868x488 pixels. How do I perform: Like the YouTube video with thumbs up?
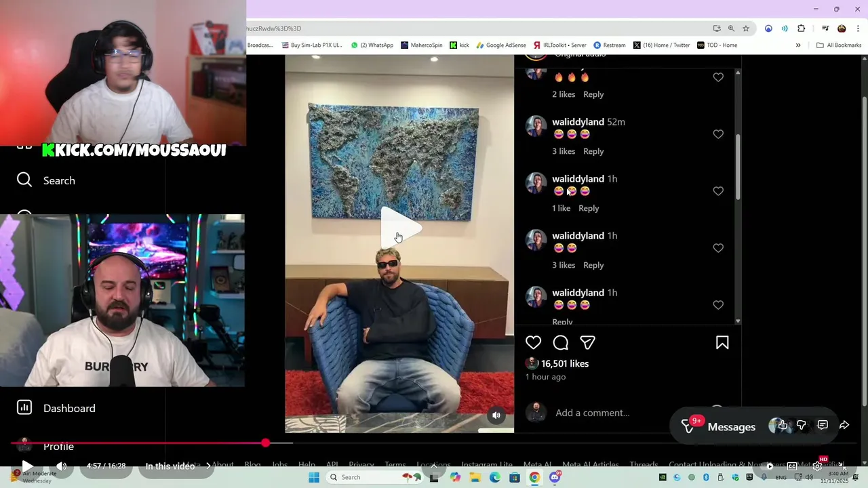pyautogui.click(x=783, y=426)
